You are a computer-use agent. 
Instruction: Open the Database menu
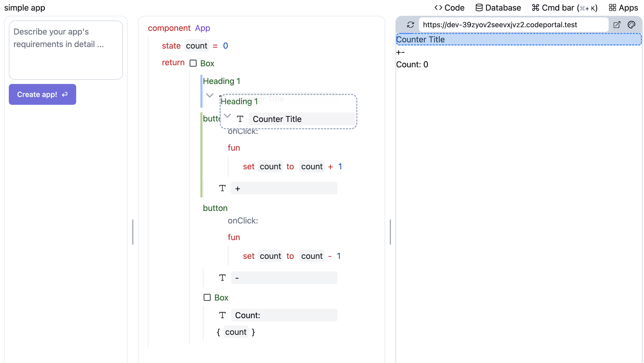coord(498,8)
